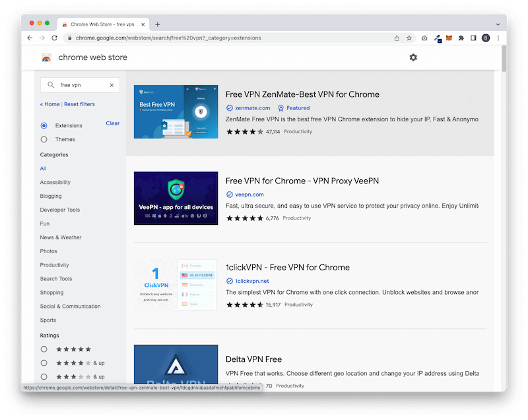The width and height of the screenshot is (528, 420).
Task: Open Free VPN ZenMate result title
Action: pyautogui.click(x=302, y=94)
